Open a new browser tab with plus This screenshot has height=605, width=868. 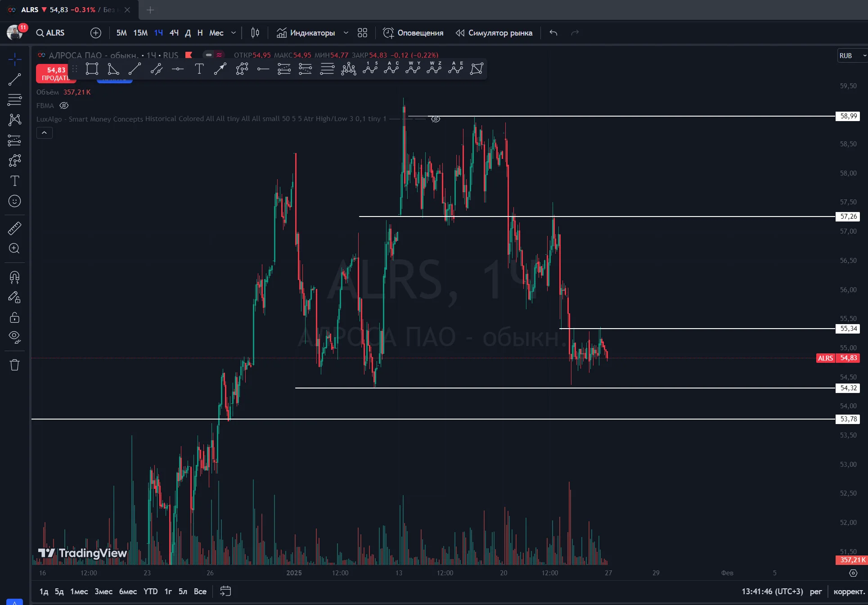[x=150, y=10]
